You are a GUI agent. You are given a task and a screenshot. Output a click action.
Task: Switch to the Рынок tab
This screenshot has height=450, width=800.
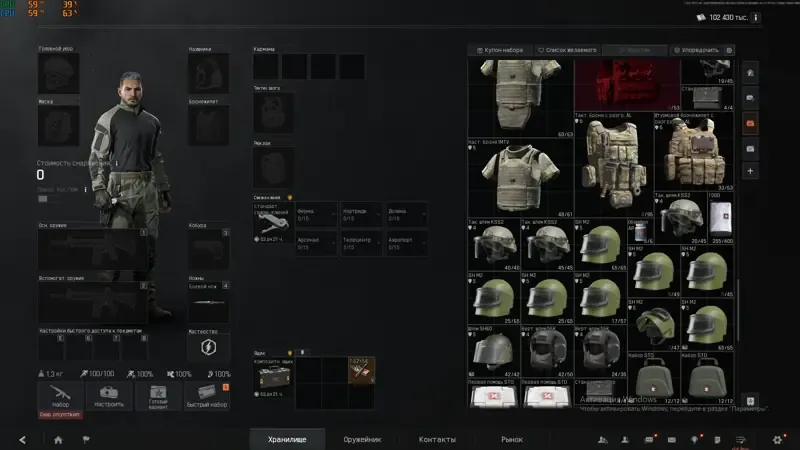point(512,439)
